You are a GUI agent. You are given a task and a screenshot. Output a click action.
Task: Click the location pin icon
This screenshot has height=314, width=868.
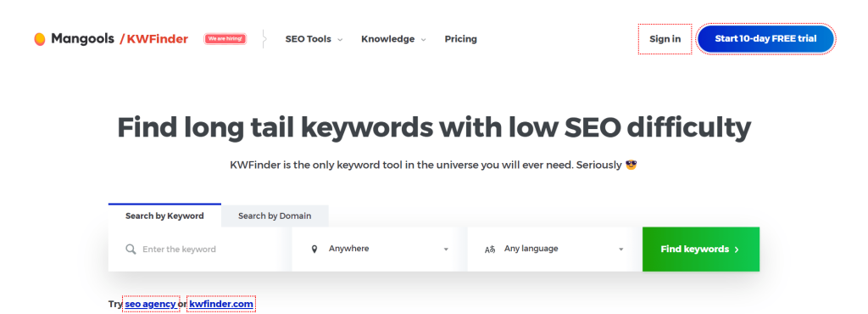coord(314,250)
